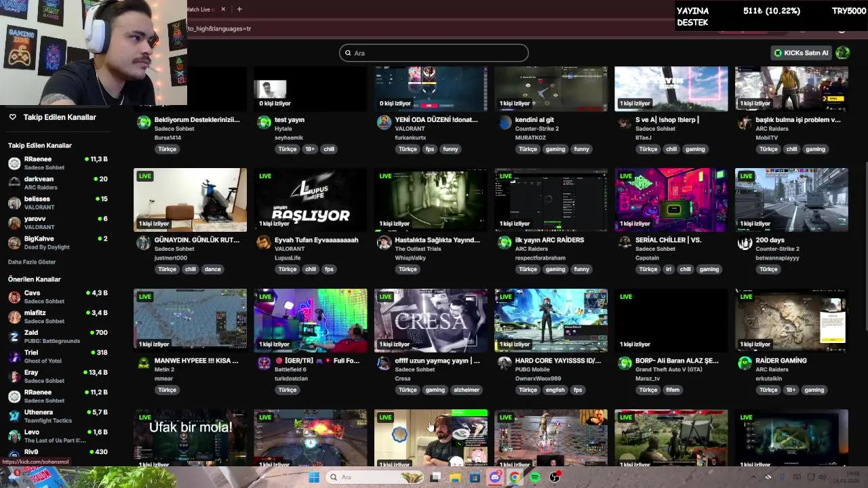Open darkvean channel from the sidebar

58,183
